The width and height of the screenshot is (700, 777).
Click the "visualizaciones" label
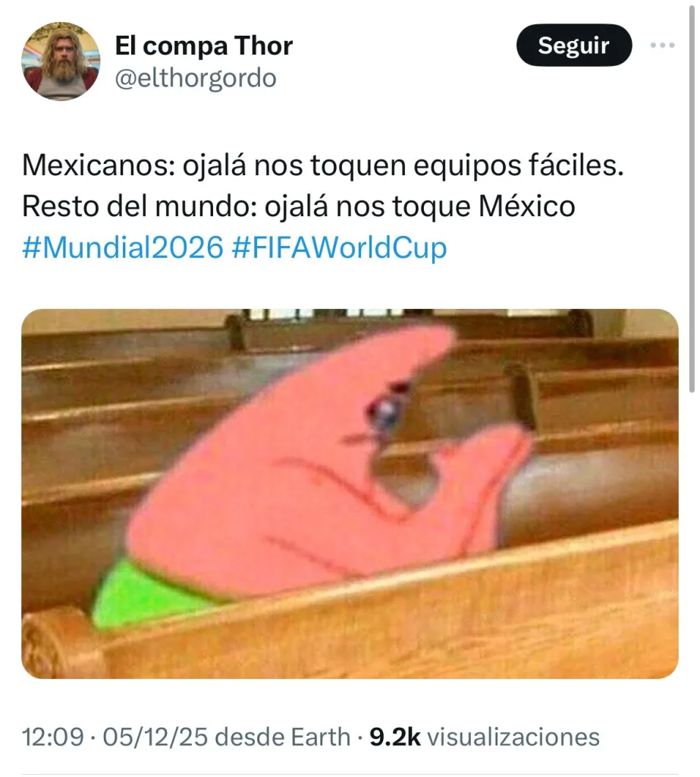click(513, 737)
